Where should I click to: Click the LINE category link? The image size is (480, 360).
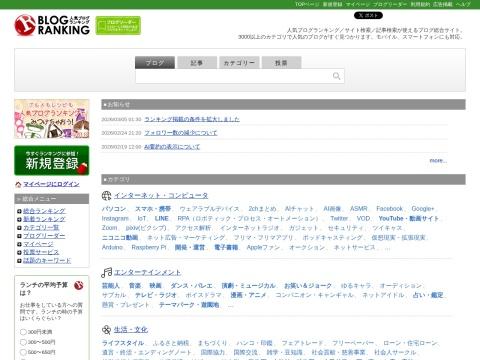pyautogui.click(x=162, y=218)
